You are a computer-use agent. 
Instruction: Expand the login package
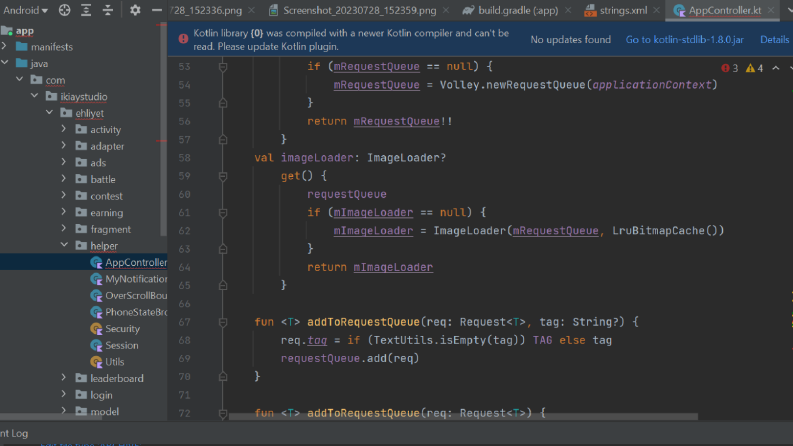(x=64, y=395)
